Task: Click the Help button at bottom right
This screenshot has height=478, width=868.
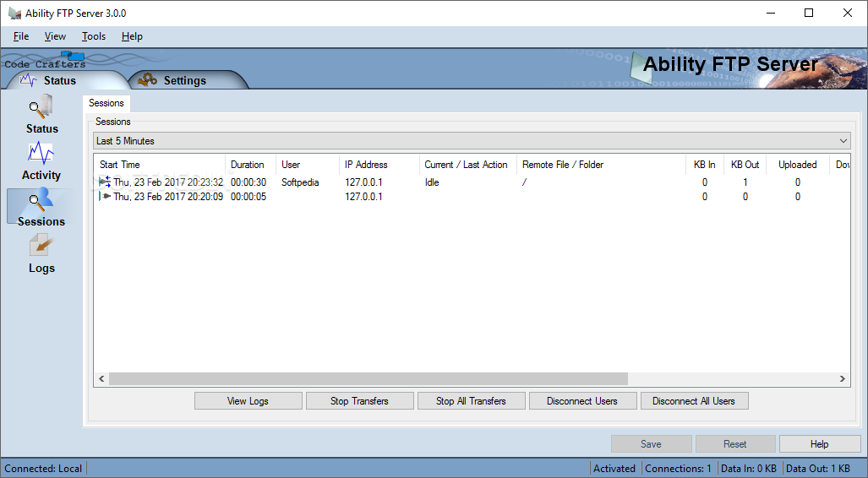Action: click(x=819, y=443)
